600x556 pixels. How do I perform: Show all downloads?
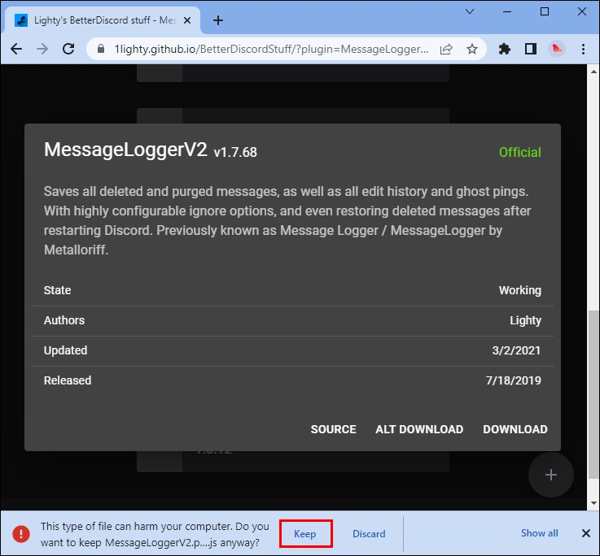click(540, 533)
